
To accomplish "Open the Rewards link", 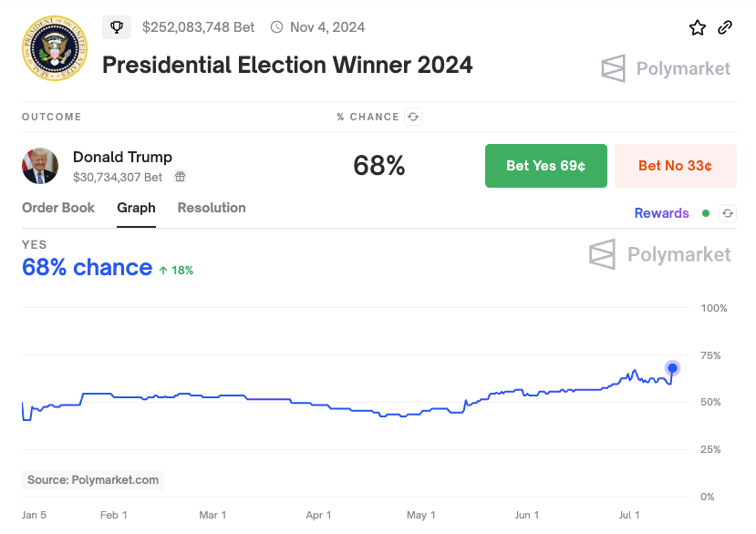I will pos(661,213).
